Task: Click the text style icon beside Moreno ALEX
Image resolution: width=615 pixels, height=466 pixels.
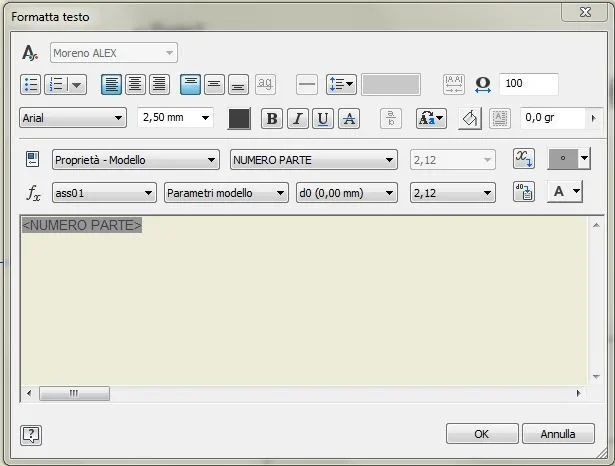Action: [30, 53]
